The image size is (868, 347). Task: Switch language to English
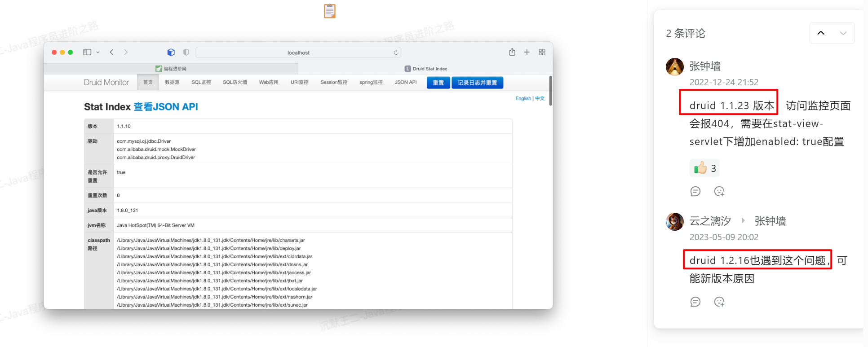[523, 98]
